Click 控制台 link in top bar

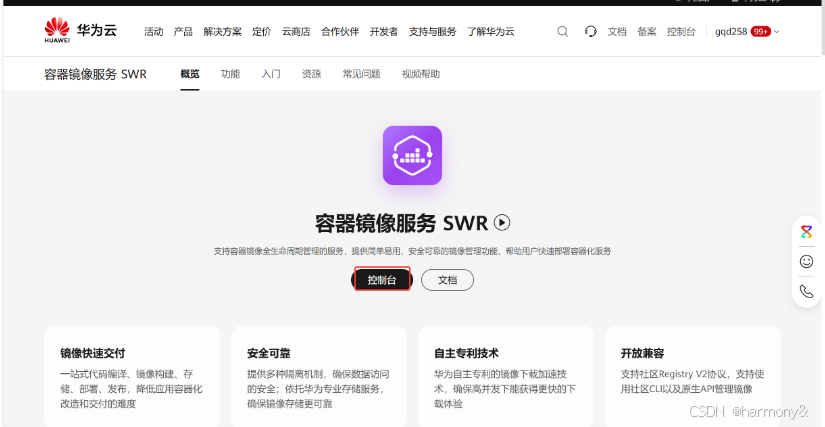point(681,32)
